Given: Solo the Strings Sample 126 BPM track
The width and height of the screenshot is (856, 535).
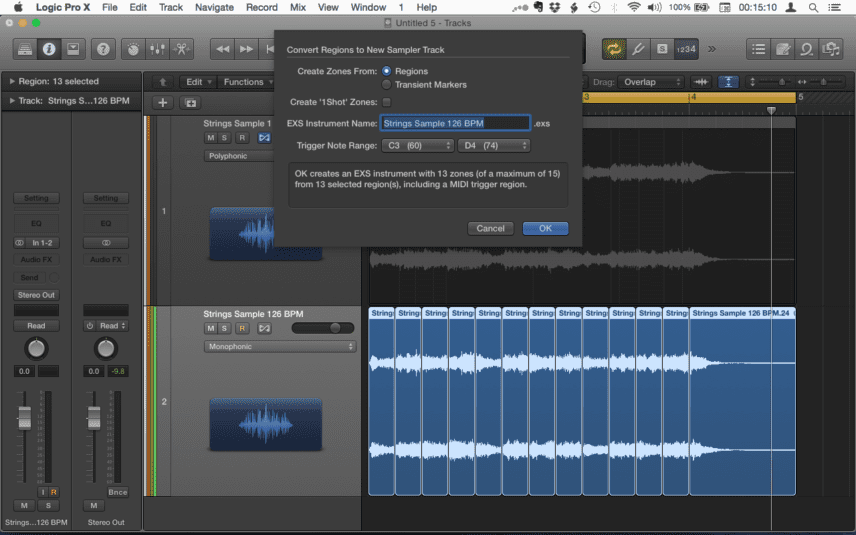Looking at the screenshot, I should click(x=224, y=328).
